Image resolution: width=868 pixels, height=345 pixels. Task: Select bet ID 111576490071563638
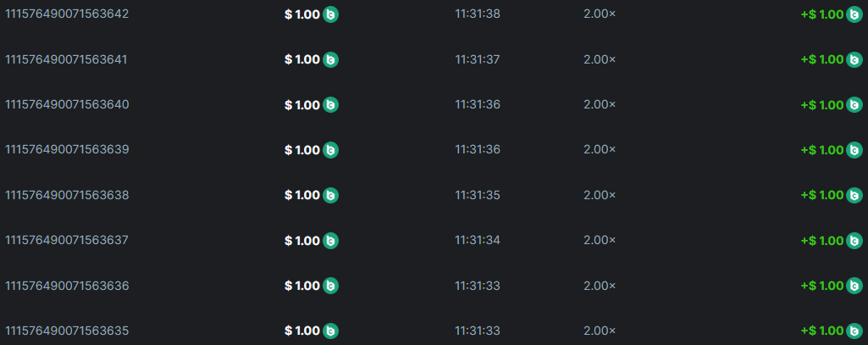67,195
